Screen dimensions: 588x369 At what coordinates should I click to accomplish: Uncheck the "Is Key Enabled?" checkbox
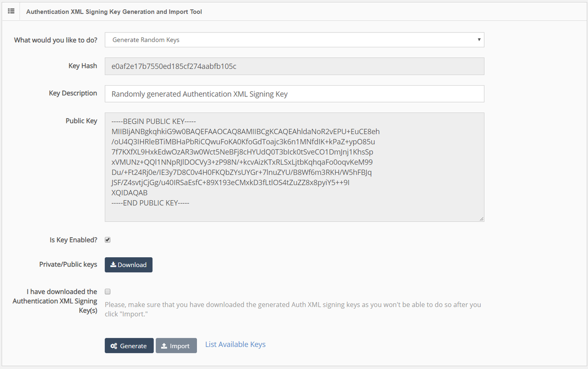coord(107,239)
